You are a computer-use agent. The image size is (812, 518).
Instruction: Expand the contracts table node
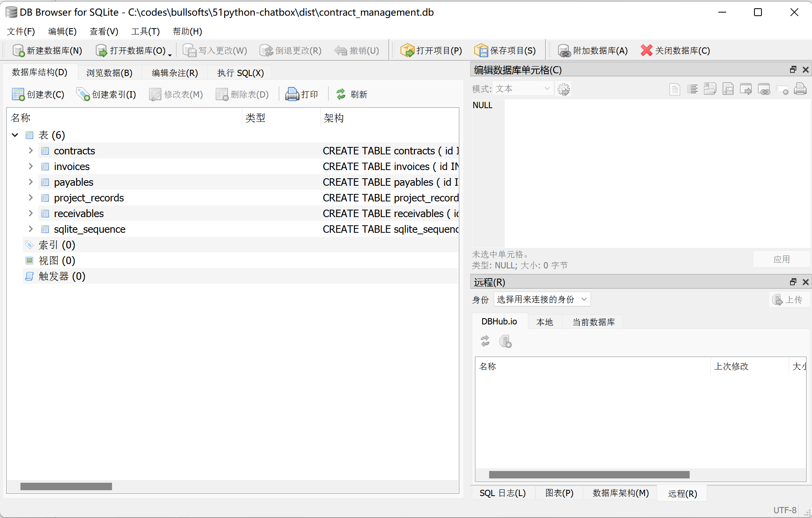(x=31, y=150)
